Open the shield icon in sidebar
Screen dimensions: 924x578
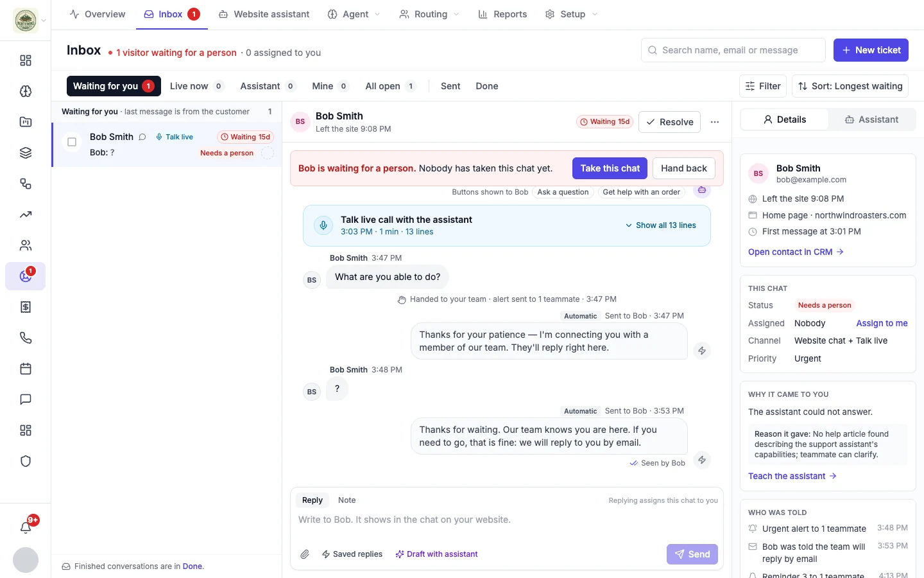(26, 461)
